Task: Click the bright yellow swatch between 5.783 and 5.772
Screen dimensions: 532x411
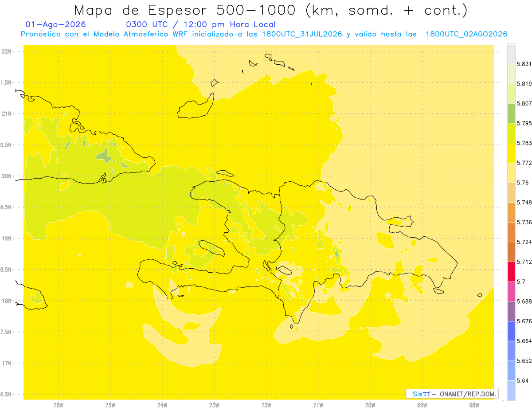Action: click(511, 153)
